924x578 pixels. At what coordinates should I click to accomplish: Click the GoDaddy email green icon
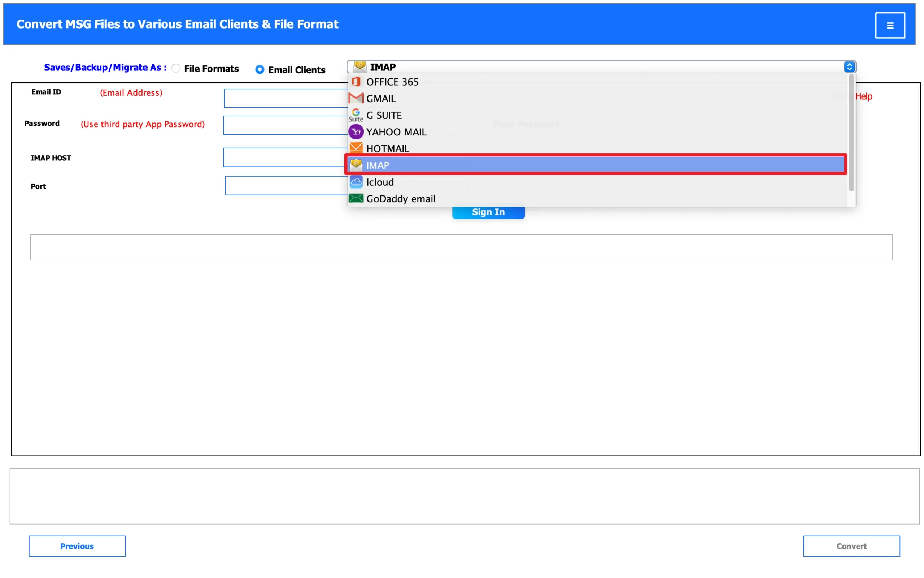tap(356, 198)
